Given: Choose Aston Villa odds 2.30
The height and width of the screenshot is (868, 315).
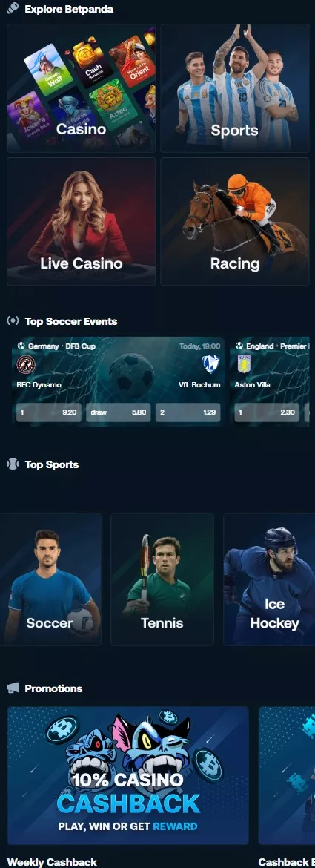Looking at the screenshot, I should [x=267, y=412].
